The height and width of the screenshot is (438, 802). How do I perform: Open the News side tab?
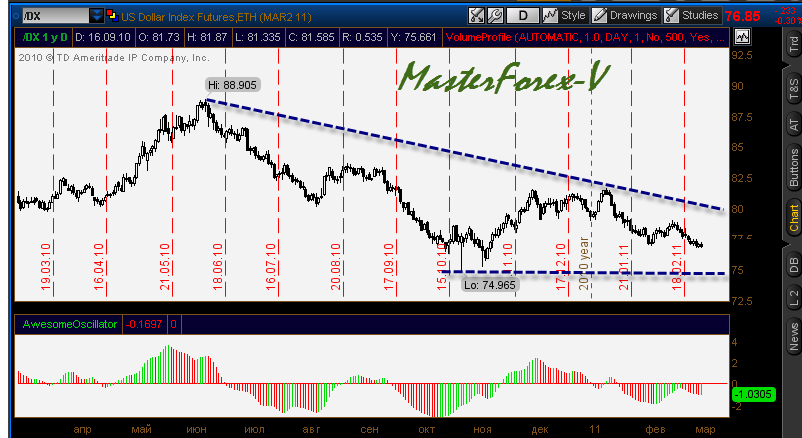[x=793, y=337]
